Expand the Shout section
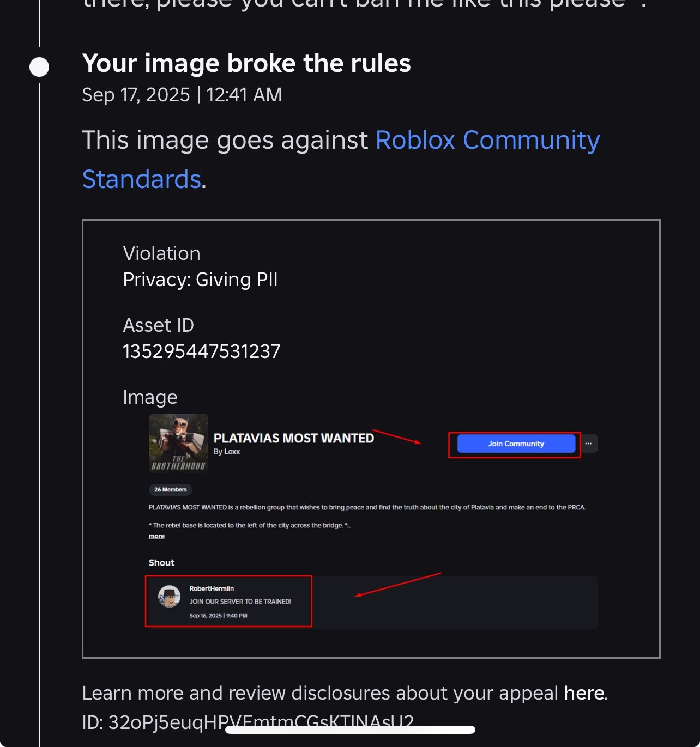700x747 pixels. point(161,563)
